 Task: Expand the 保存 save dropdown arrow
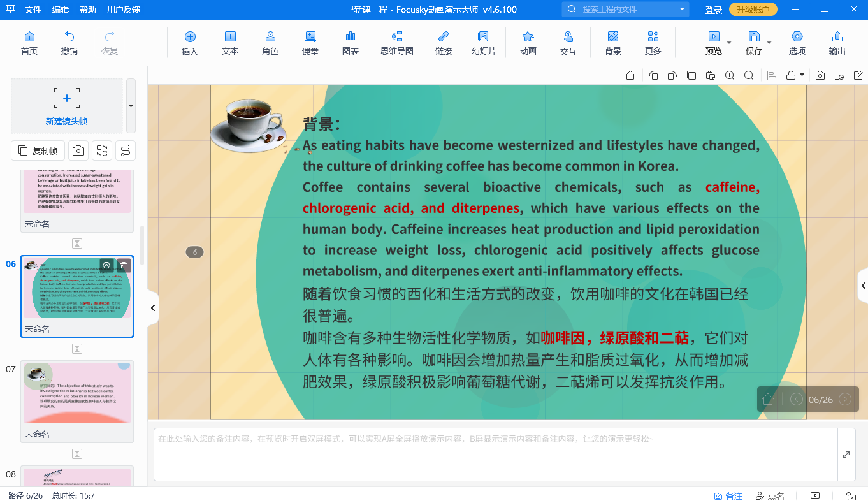pyautogui.click(x=769, y=43)
